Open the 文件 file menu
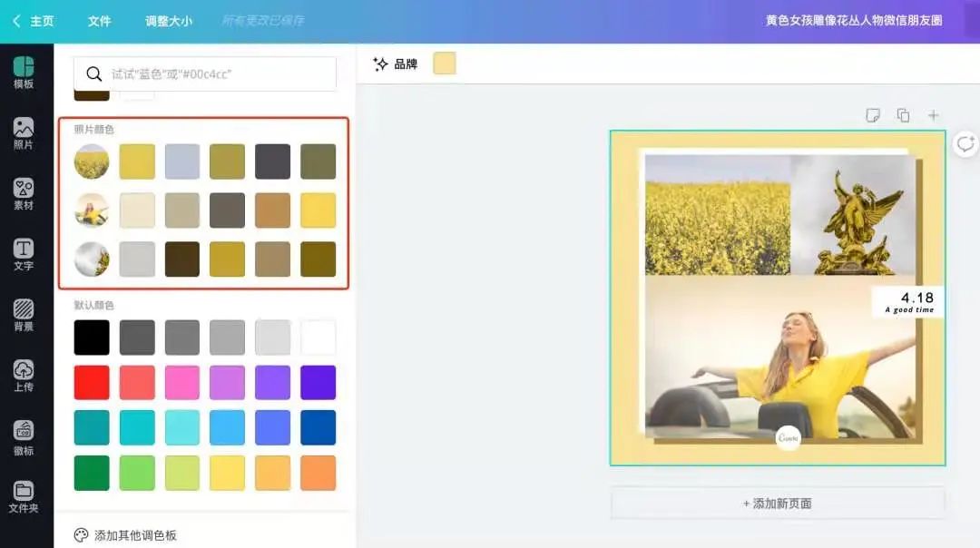Screen dimensions: 980x548 pyautogui.click(x=99, y=21)
